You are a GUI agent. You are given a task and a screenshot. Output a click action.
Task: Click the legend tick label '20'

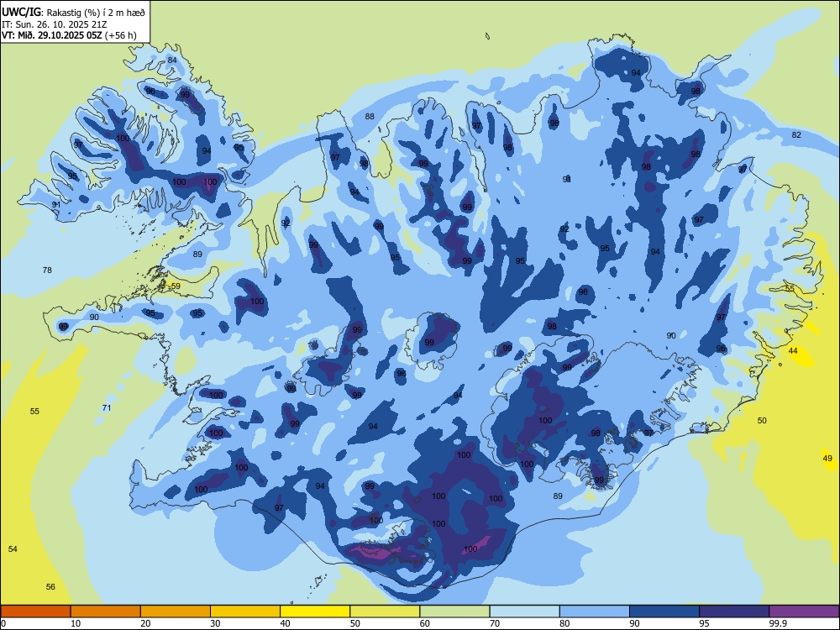coord(145,623)
